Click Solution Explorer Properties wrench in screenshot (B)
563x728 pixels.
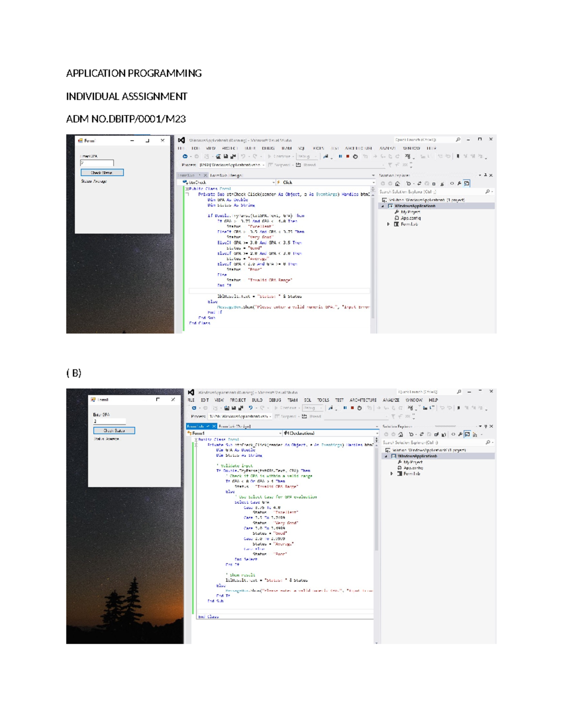click(x=460, y=435)
